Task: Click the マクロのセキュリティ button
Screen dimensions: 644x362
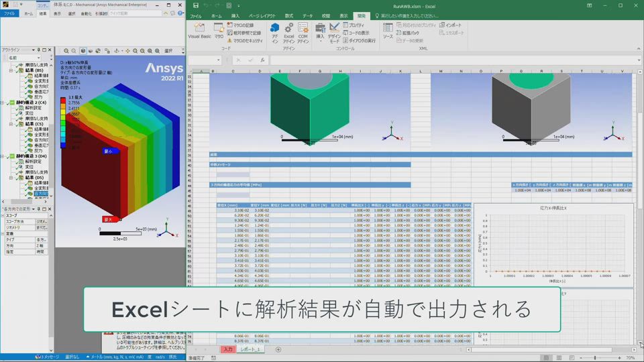Action: (x=246, y=40)
